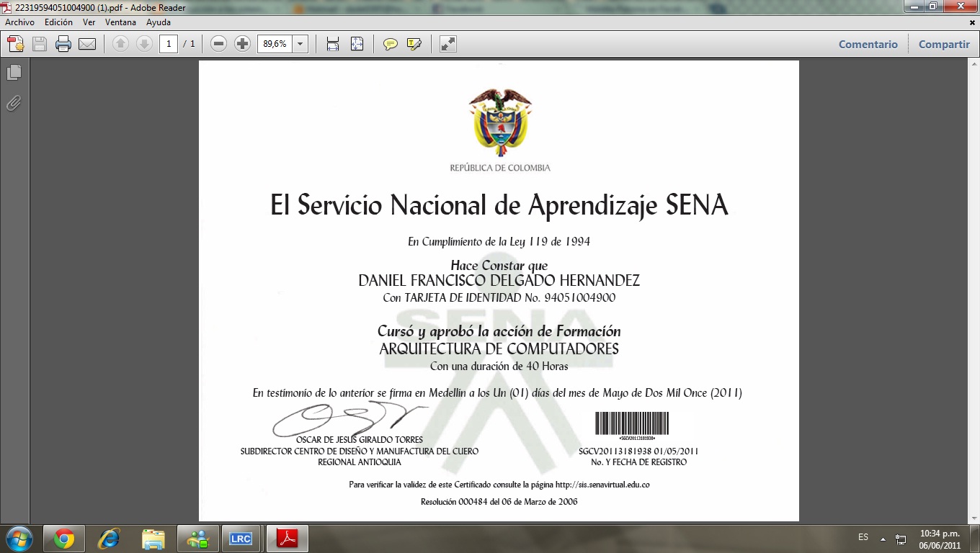Viewport: 980px width, 553px height.
Task: Click the Comentario button
Action: click(867, 44)
